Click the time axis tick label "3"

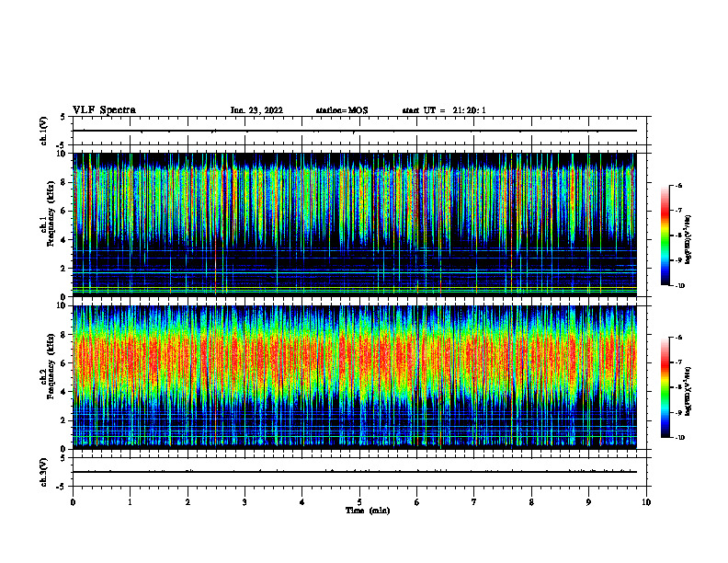point(245,502)
